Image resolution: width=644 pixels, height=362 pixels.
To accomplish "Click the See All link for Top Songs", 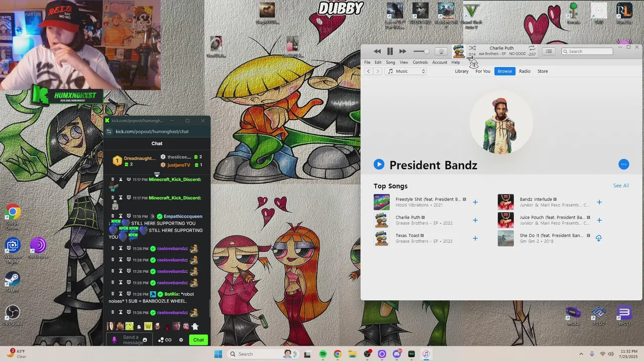I will click(x=621, y=186).
